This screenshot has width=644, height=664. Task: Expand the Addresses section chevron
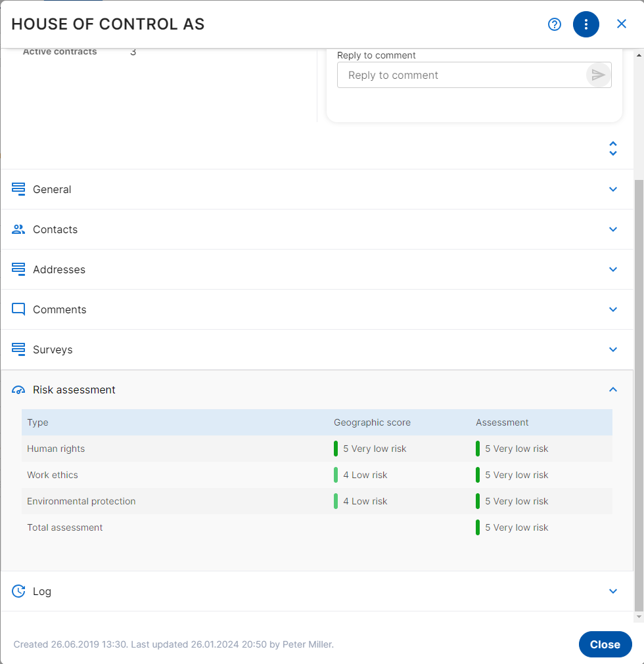coord(613,269)
